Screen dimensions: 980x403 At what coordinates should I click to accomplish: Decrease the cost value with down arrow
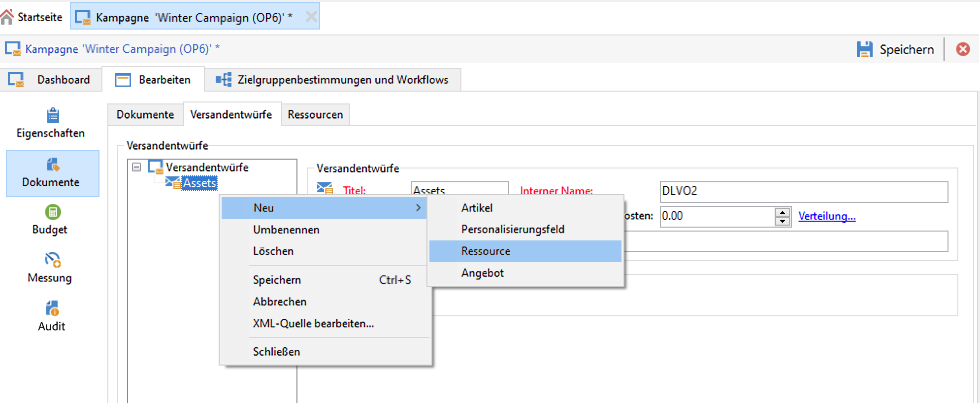(783, 221)
